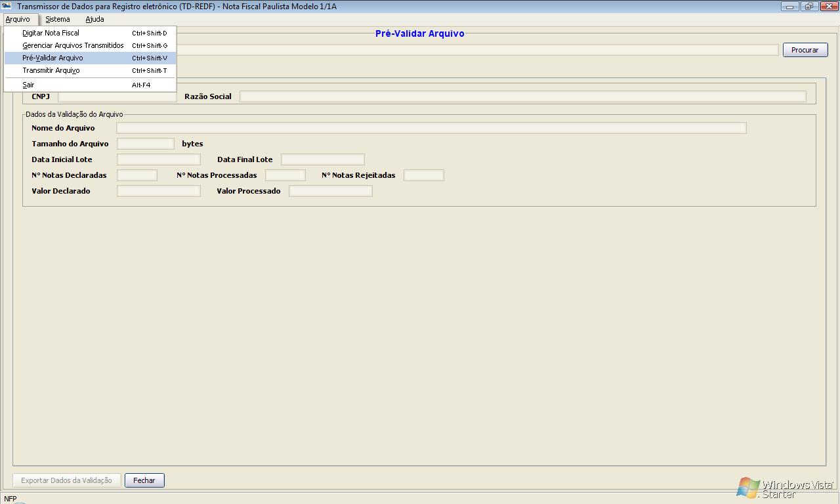Choose Gerenciar Arquivos Transmitidos from menu
This screenshot has width=840, height=504.
90,45
